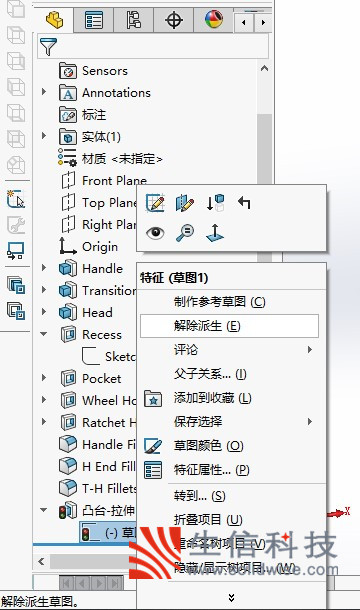Choose 制作参考草图 (C) menu entry
This screenshot has width=360, height=610.
(231, 302)
